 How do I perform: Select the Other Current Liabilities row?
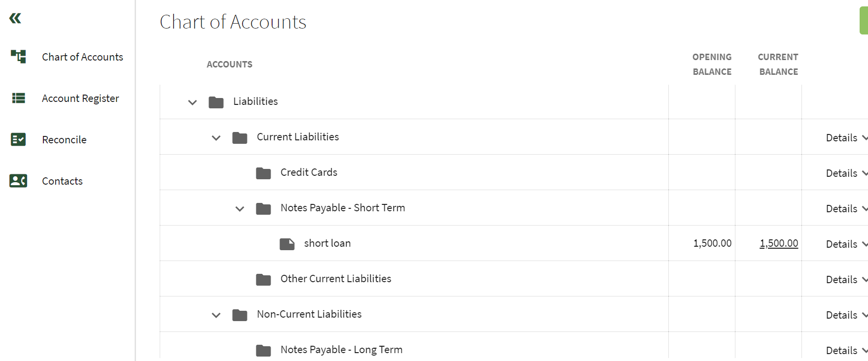(x=335, y=278)
